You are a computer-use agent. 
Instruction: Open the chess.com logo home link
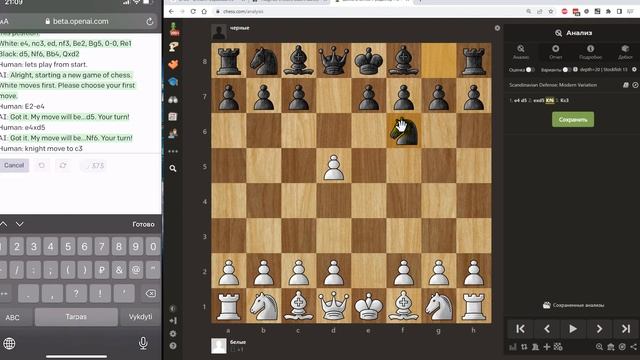174,29
